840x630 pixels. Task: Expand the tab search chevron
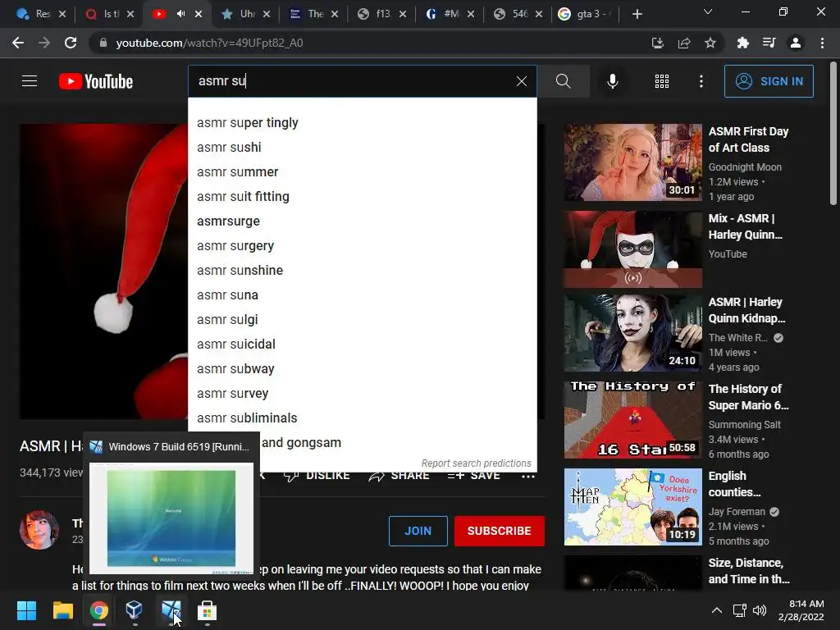tap(708, 11)
